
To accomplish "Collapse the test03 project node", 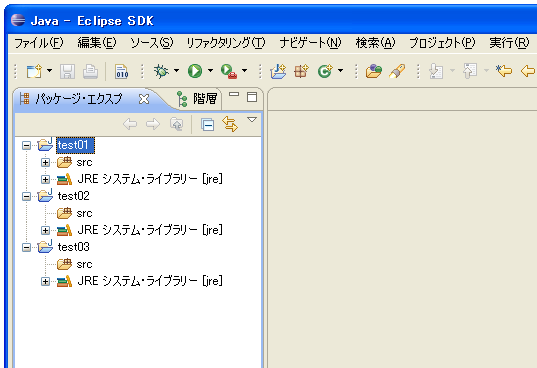I will 26,247.
